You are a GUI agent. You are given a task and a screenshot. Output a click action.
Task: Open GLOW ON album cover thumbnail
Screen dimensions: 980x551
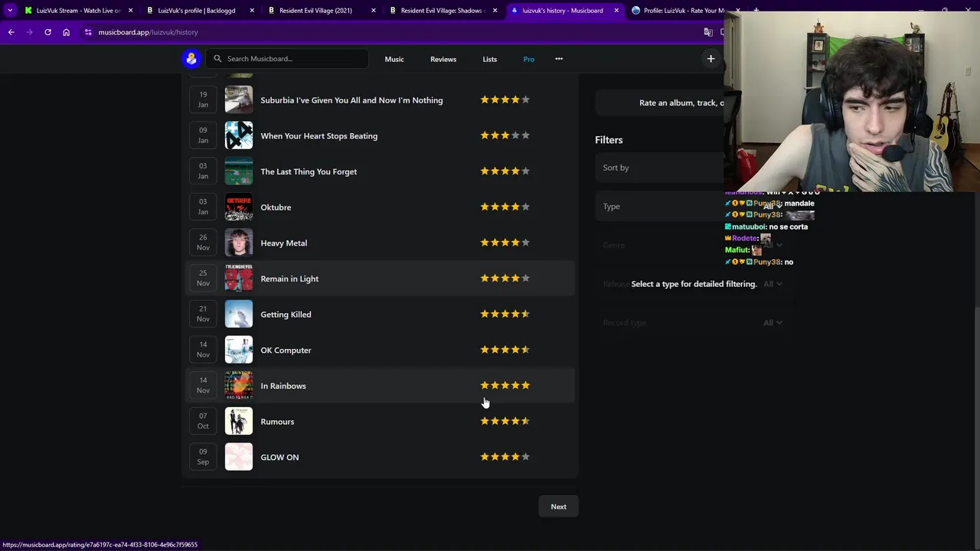coord(239,457)
